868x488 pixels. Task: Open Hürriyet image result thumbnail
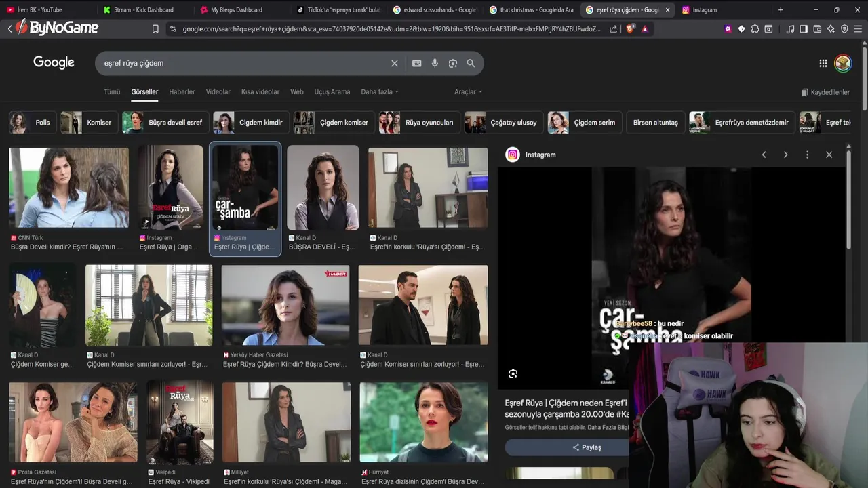423,422
